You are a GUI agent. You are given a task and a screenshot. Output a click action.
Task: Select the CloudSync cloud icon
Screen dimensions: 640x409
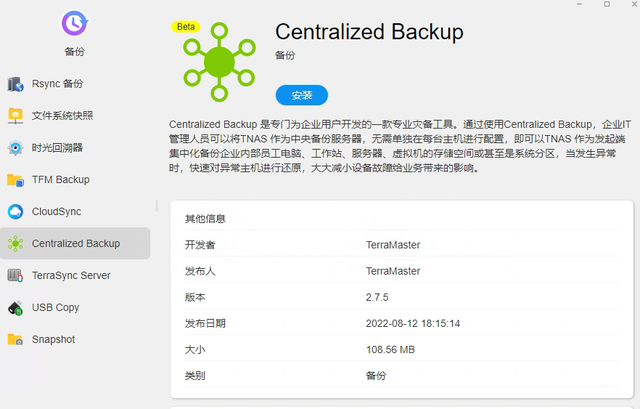(x=16, y=211)
